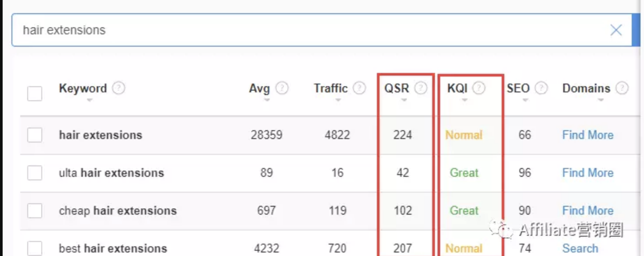Click SEO value 74
The image size is (644, 256).
tap(525, 249)
